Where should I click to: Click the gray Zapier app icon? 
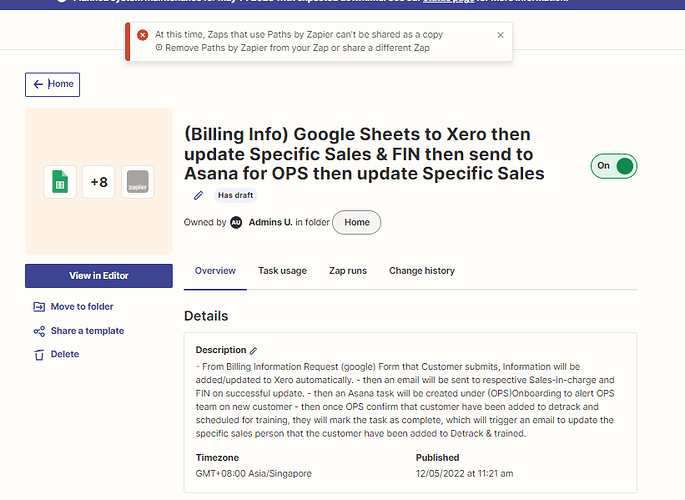click(x=138, y=182)
